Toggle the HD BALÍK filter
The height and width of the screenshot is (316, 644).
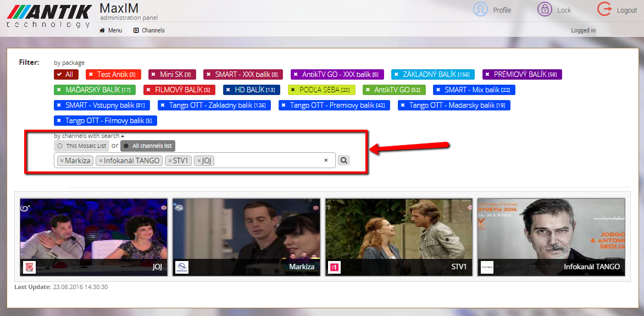point(252,90)
